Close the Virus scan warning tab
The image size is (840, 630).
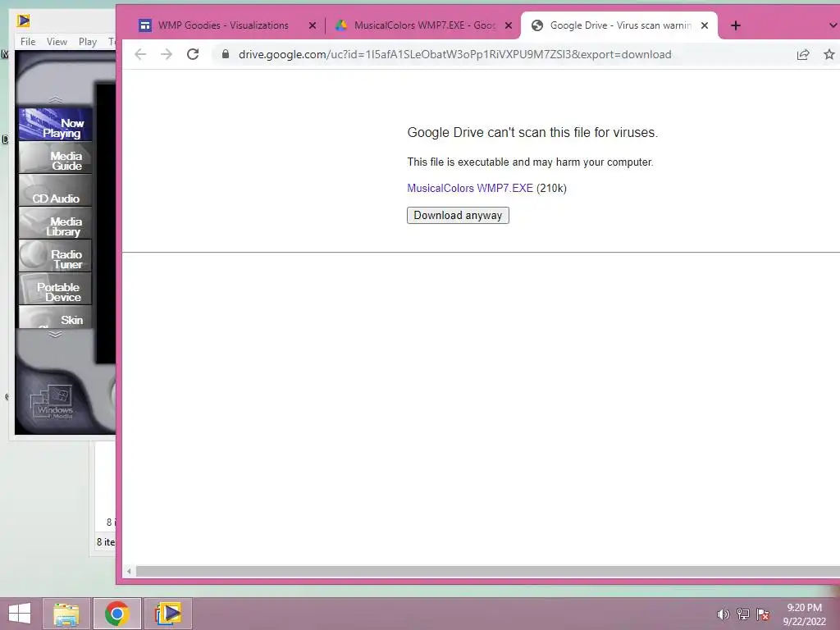(x=705, y=25)
